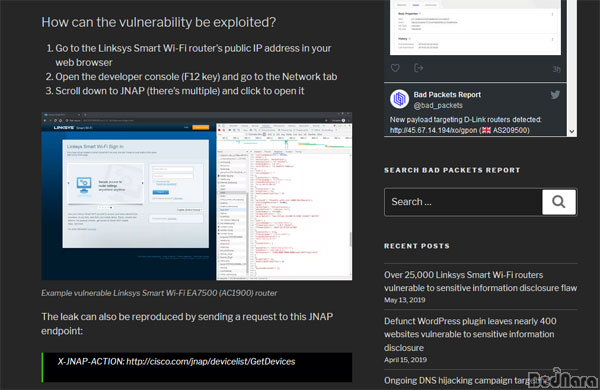Click the Search Bad Packets Report heading
This screenshot has width=600, height=390.
click(452, 170)
